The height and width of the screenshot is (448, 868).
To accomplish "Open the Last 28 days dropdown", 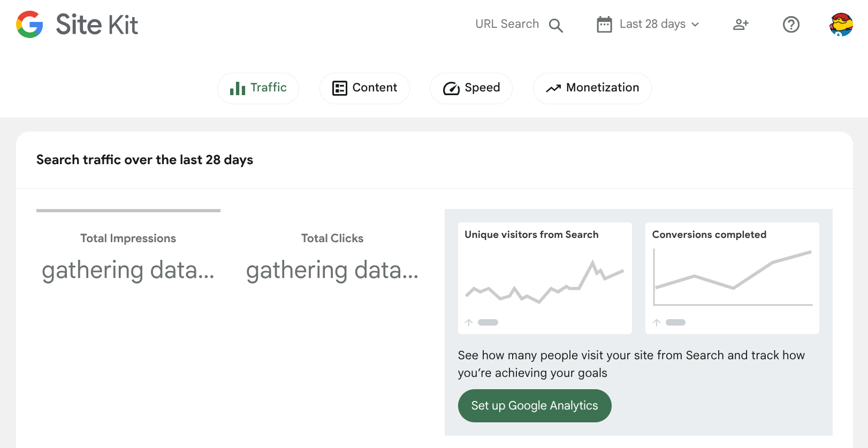I will pos(648,25).
